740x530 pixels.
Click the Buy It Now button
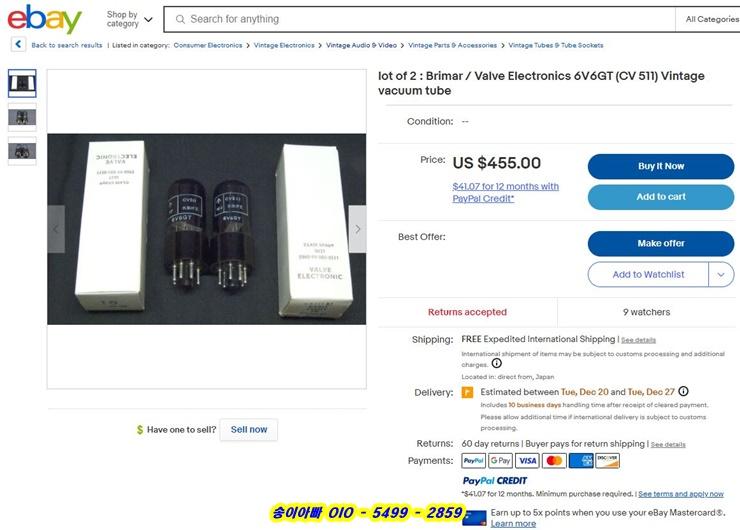pos(661,166)
